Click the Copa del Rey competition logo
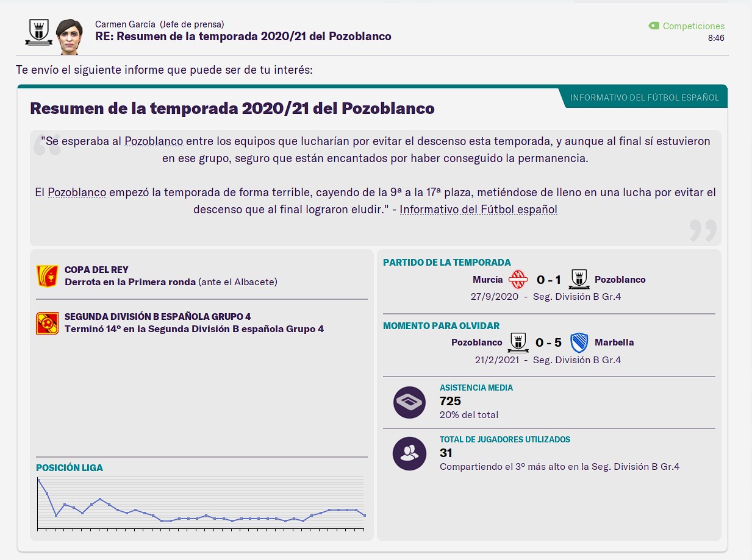This screenshot has width=752, height=560. pyautogui.click(x=47, y=275)
